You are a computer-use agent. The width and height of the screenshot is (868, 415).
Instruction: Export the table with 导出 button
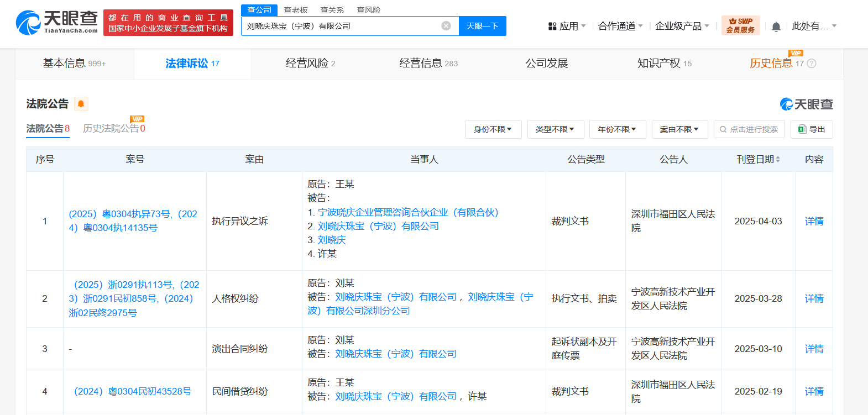pos(811,129)
